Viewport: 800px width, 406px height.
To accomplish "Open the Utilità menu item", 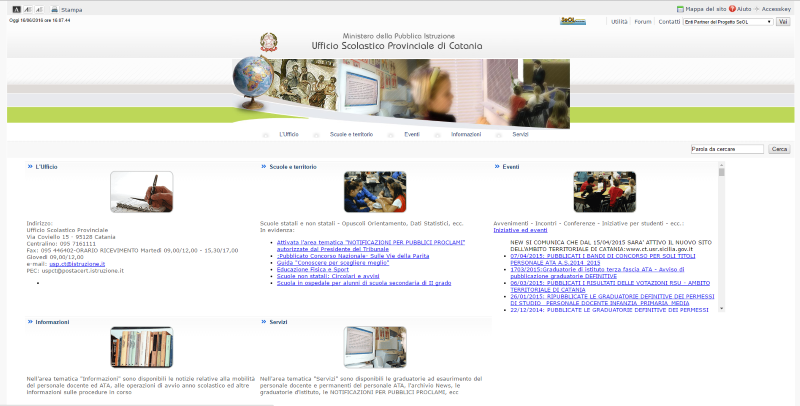I will pyautogui.click(x=619, y=22).
